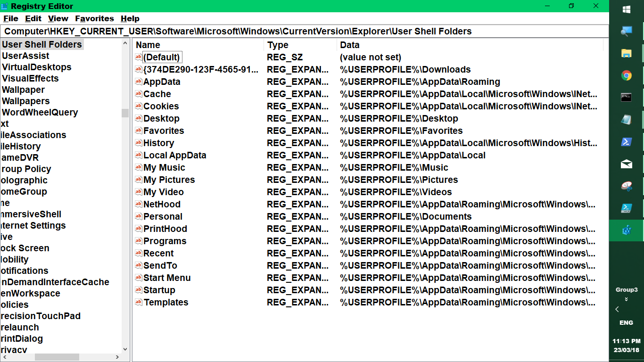Viewport: 644px width, 362px height.
Task: Click the string icon beside the Desktop value
Action: pos(139,118)
